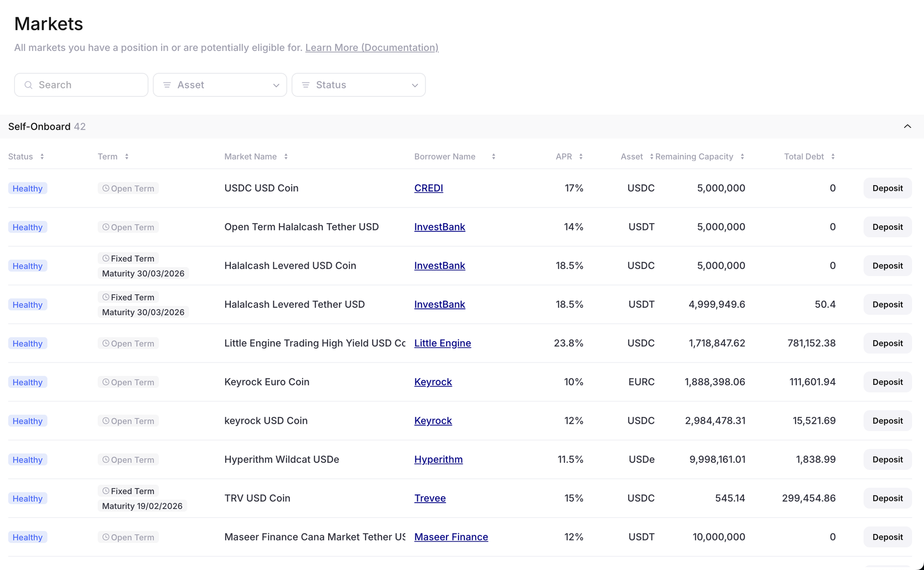This screenshot has height=570, width=924.
Task: Visit the Keyrock borrower link
Action: tap(433, 381)
